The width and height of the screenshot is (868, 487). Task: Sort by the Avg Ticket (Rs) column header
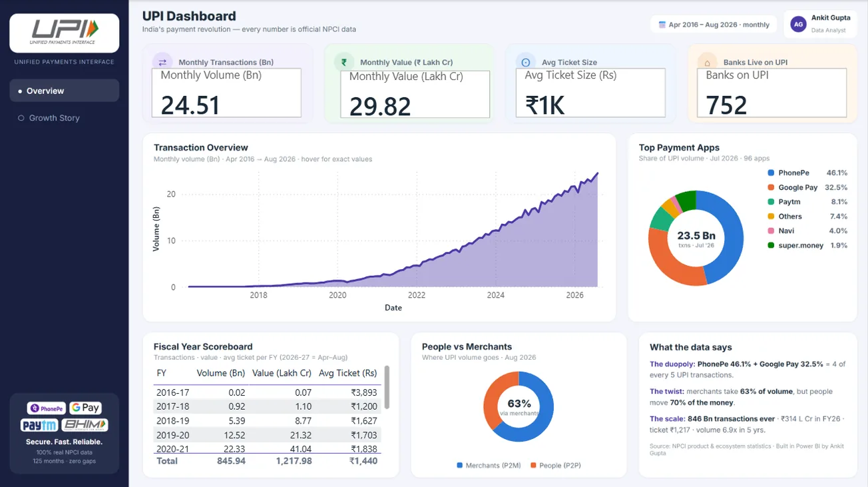tap(348, 373)
